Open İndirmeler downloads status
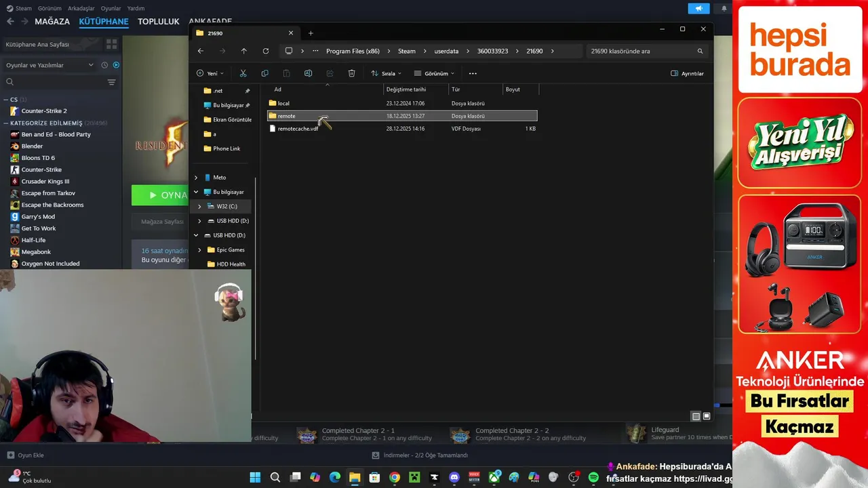The height and width of the screenshot is (488, 868). [420, 455]
